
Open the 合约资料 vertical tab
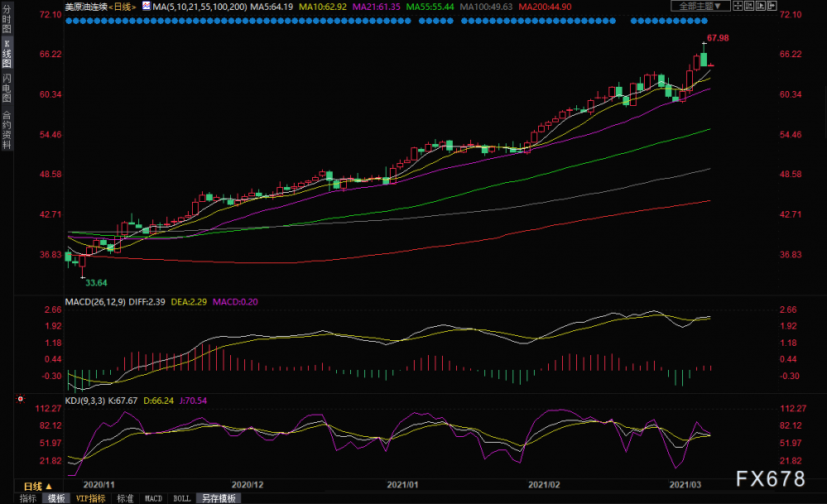point(7,130)
